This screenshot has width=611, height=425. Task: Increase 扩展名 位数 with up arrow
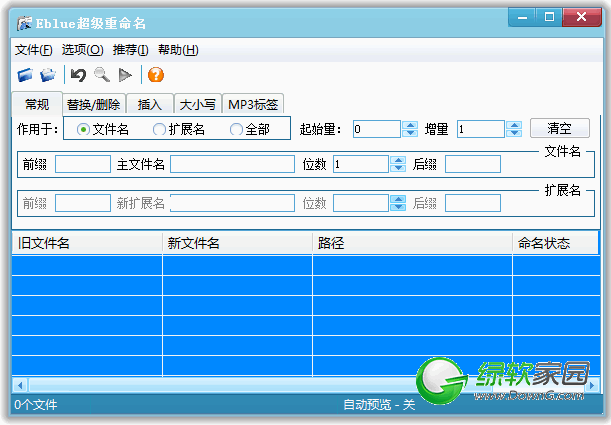(398, 199)
